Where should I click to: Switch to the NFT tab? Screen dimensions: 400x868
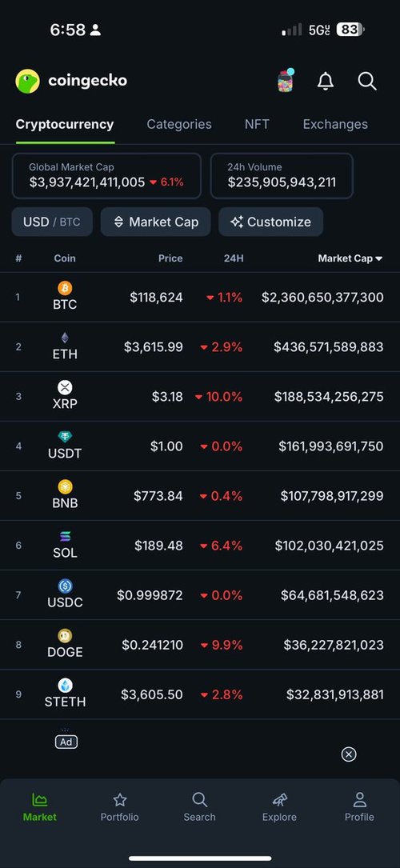click(257, 125)
